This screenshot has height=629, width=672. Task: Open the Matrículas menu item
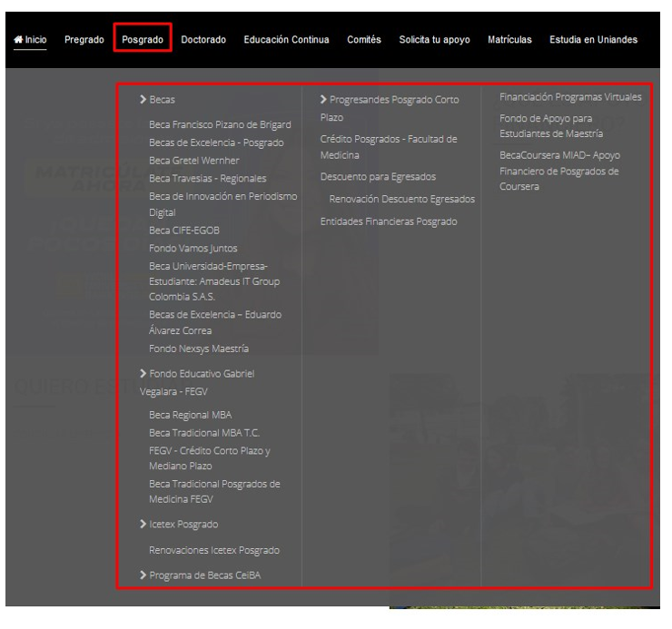pyautogui.click(x=509, y=39)
